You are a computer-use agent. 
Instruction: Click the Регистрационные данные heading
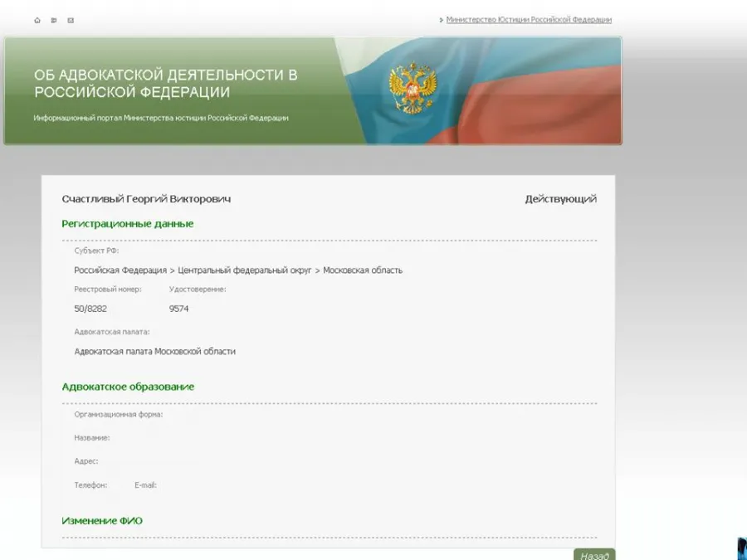point(128,224)
